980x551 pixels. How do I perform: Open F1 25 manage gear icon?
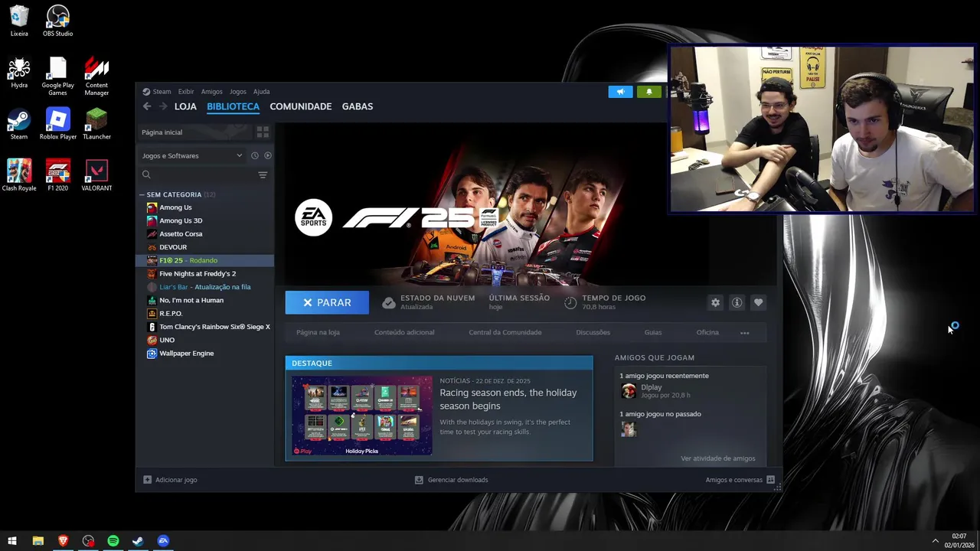(x=715, y=302)
